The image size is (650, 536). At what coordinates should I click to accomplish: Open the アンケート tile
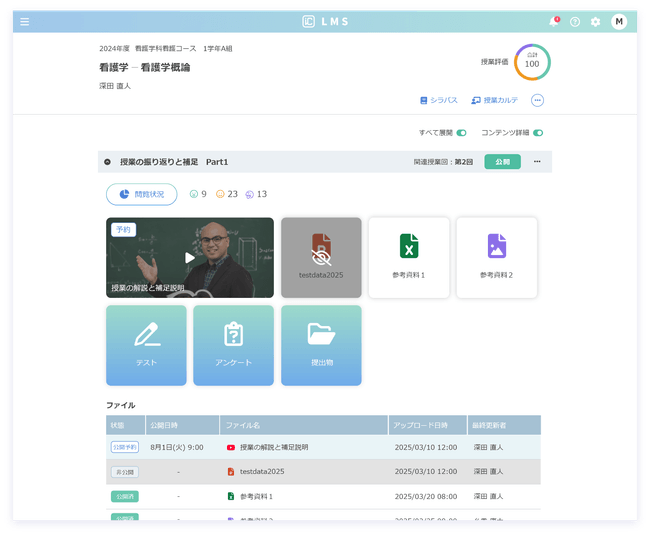[233, 345]
